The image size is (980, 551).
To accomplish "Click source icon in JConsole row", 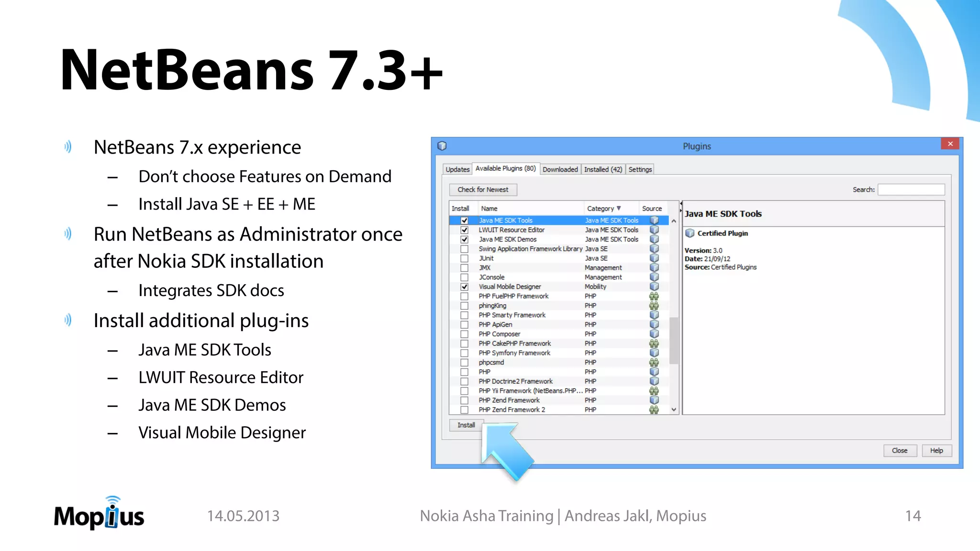I will pos(654,277).
